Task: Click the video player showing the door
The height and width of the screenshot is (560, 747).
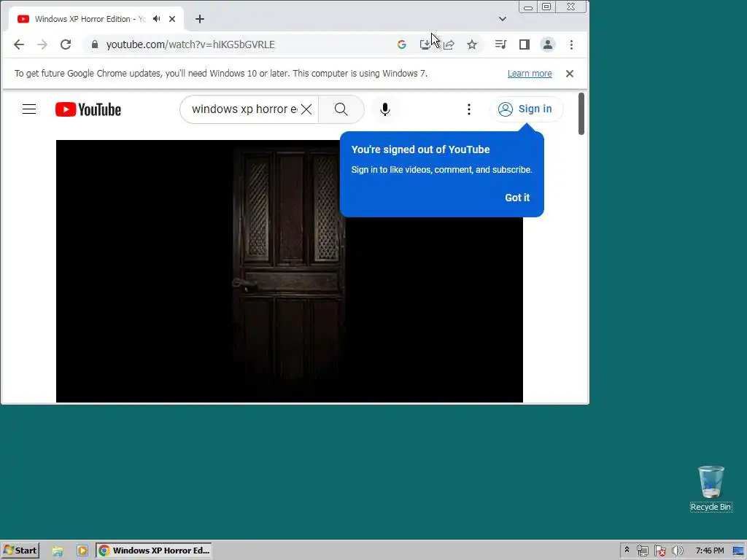Action: coord(289,271)
